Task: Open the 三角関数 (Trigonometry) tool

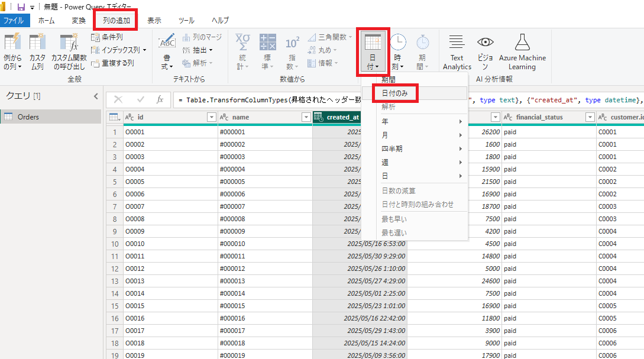Action: (330, 37)
